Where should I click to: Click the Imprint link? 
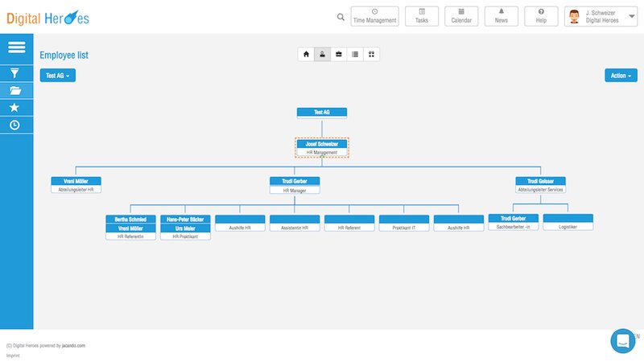13,355
